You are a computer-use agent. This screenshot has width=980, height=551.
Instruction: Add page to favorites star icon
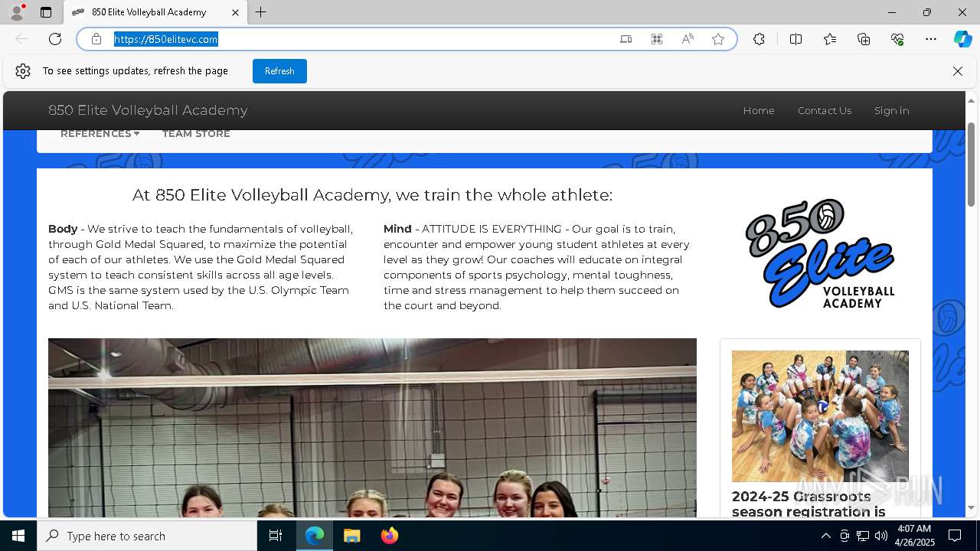[x=718, y=39]
